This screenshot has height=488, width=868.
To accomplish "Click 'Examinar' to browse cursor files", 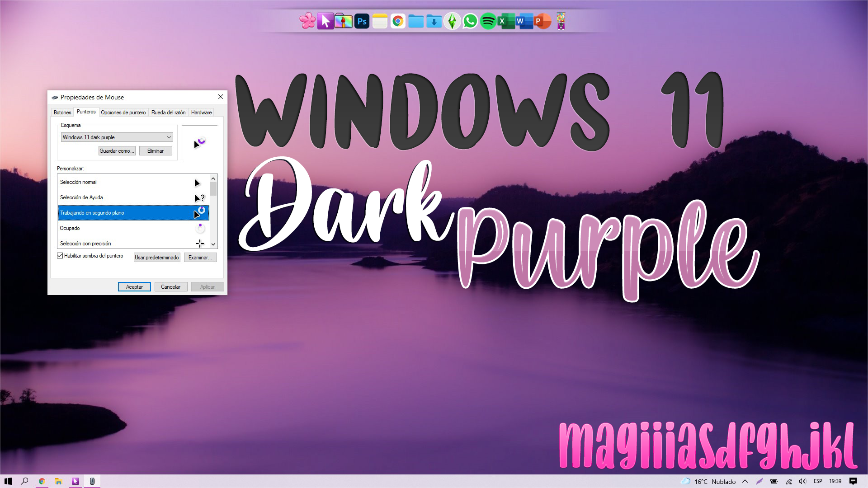I will (x=199, y=258).
